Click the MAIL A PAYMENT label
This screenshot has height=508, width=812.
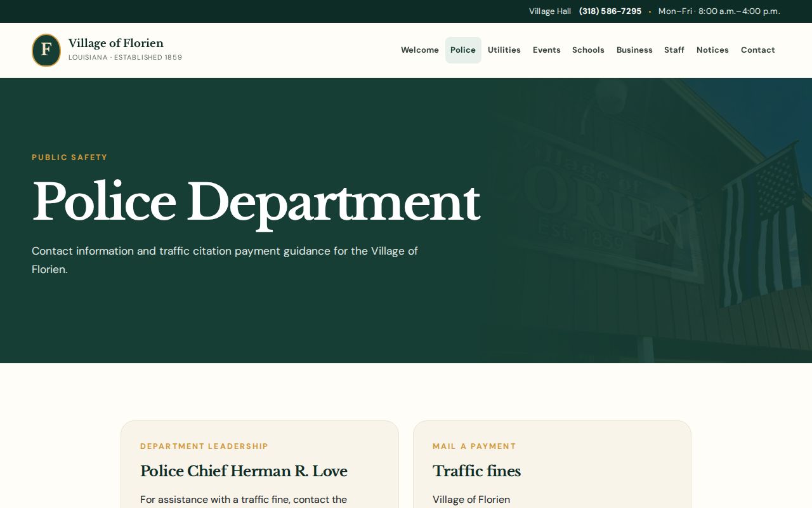click(x=475, y=446)
